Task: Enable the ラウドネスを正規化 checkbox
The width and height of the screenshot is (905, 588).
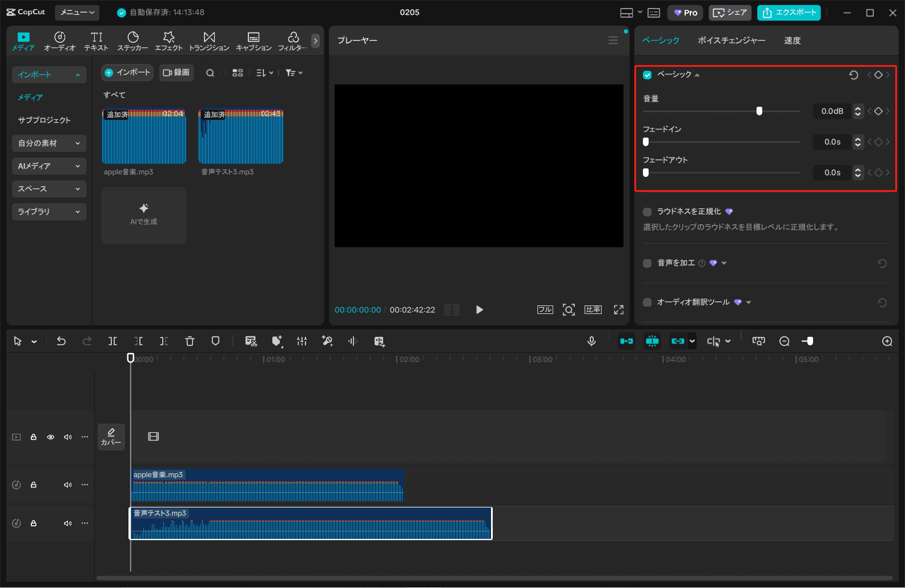Action: coord(647,212)
